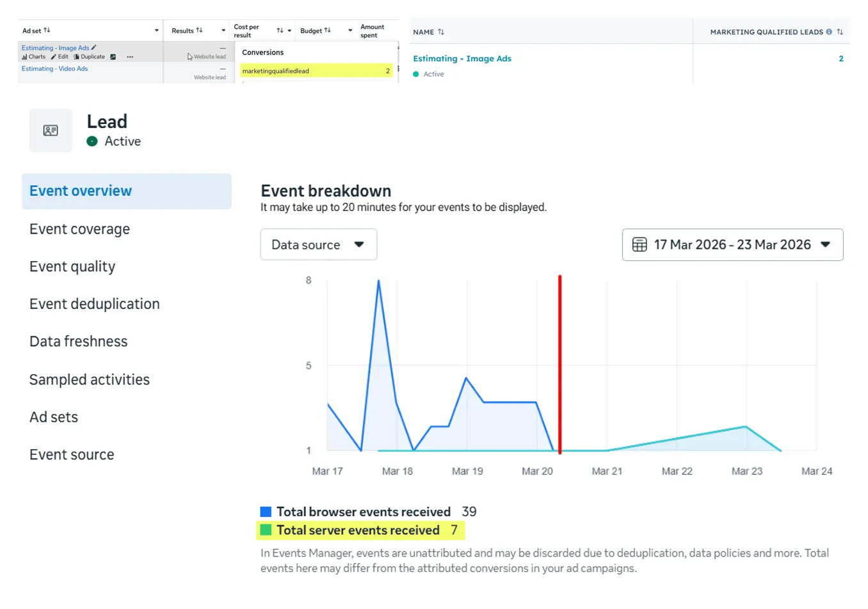868x609 pixels.
Task: Sort the NAME column arrows
Action: click(x=440, y=31)
